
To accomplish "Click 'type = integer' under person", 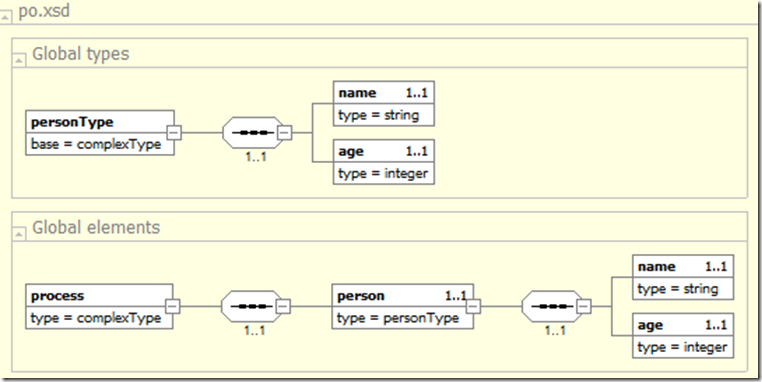I will 682,347.
